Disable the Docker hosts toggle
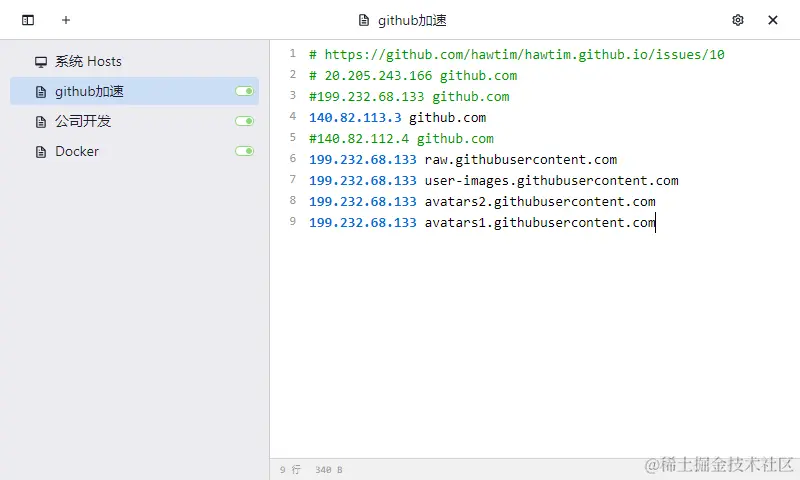 (244, 151)
